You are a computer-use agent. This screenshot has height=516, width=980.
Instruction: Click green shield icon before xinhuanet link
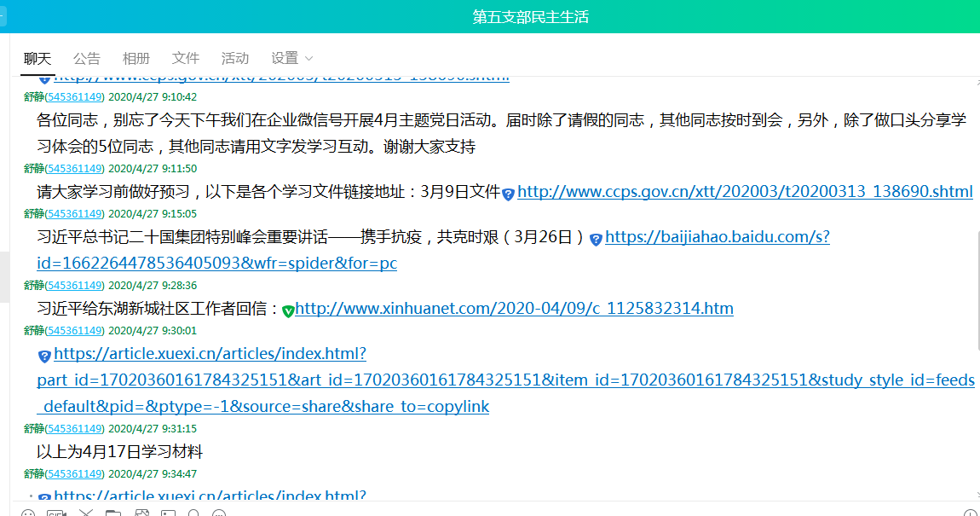pos(288,310)
